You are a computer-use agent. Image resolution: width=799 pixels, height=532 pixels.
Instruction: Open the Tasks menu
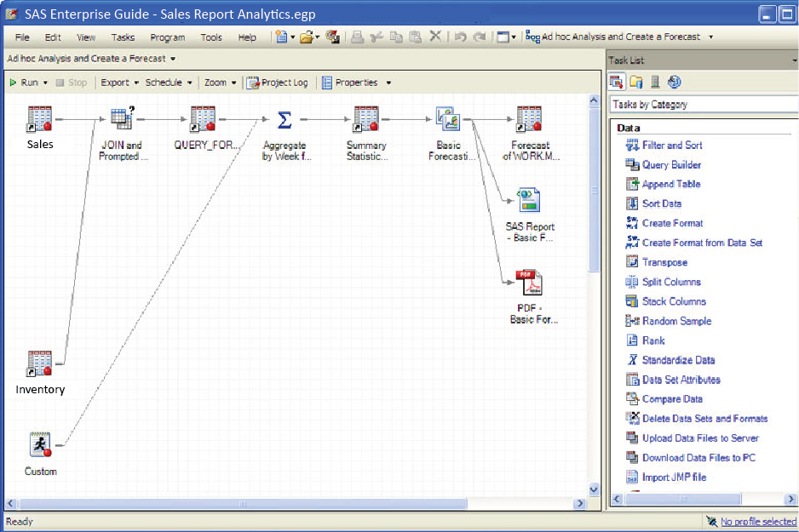click(123, 37)
